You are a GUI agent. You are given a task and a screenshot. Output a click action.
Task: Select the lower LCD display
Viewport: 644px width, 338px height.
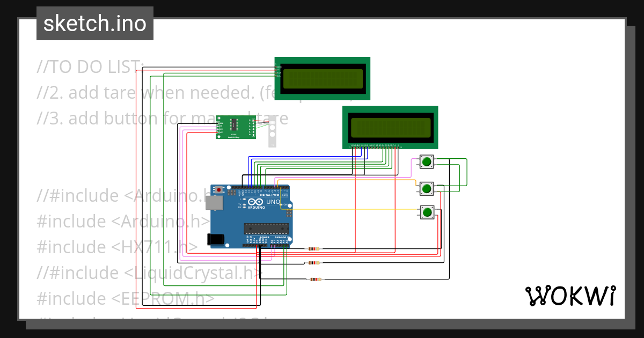(390, 127)
